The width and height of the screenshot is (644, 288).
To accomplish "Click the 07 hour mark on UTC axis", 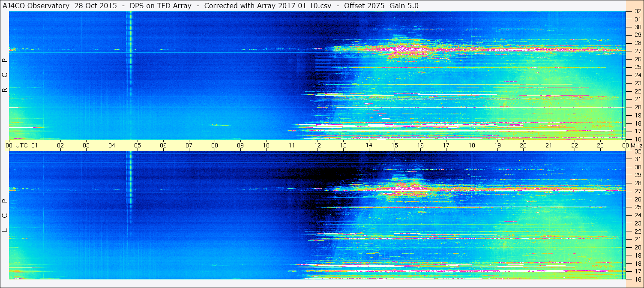I will pos(189,145).
